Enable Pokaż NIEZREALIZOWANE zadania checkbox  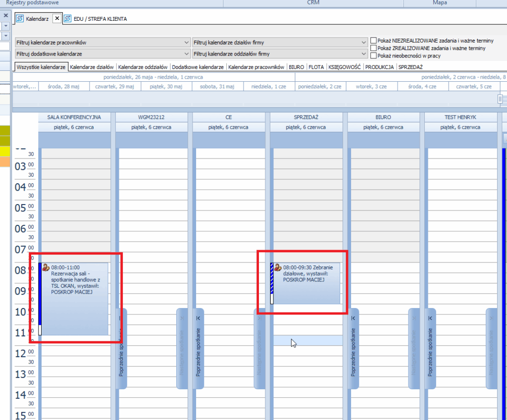point(373,41)
